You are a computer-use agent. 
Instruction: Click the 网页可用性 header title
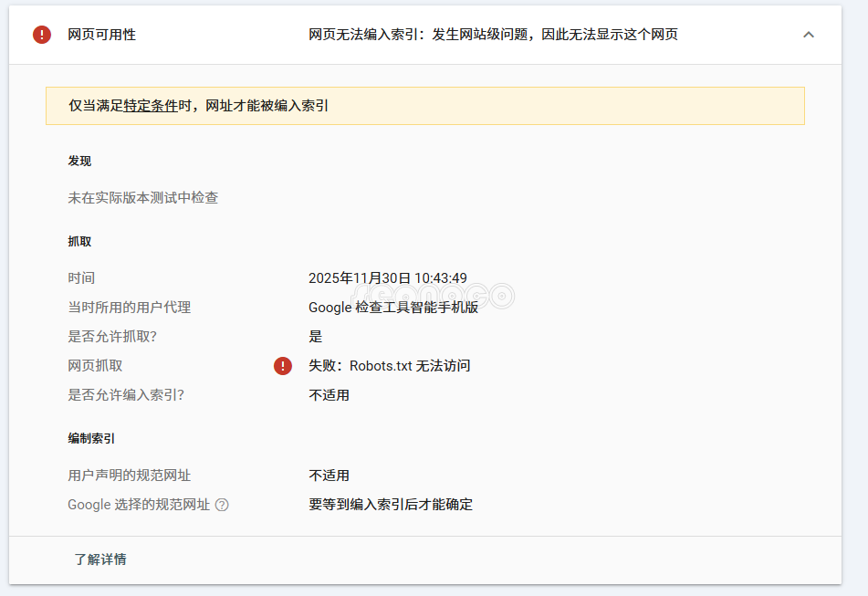click(101, 35)
